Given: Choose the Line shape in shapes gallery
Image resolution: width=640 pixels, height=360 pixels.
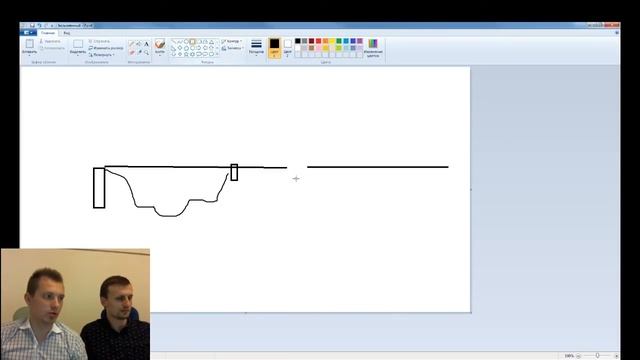Looking at the screenshot, I should click(x=174, y=42).
